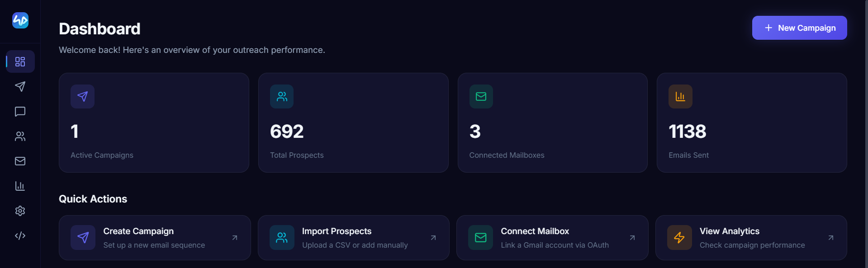Click the Active Campaigns label

pyautogui.click(x=102, y=155)
